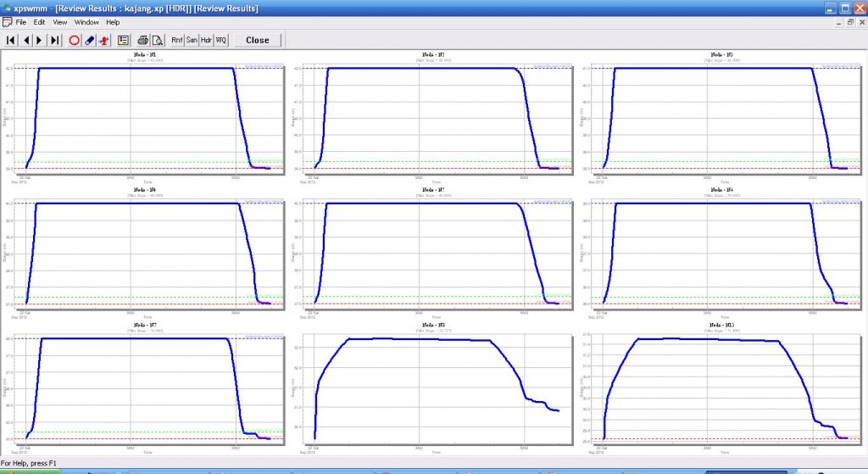
Task: Go to next results page arrow
Action: point(40,40)
